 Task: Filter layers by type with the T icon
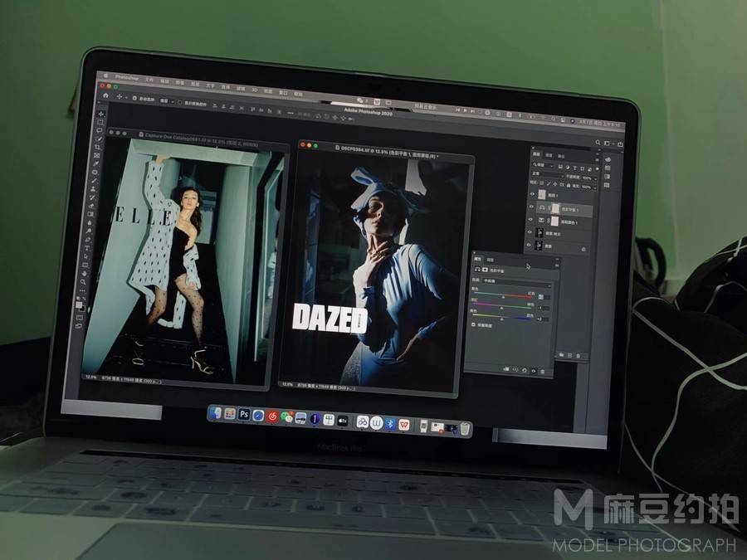point(575,168)
